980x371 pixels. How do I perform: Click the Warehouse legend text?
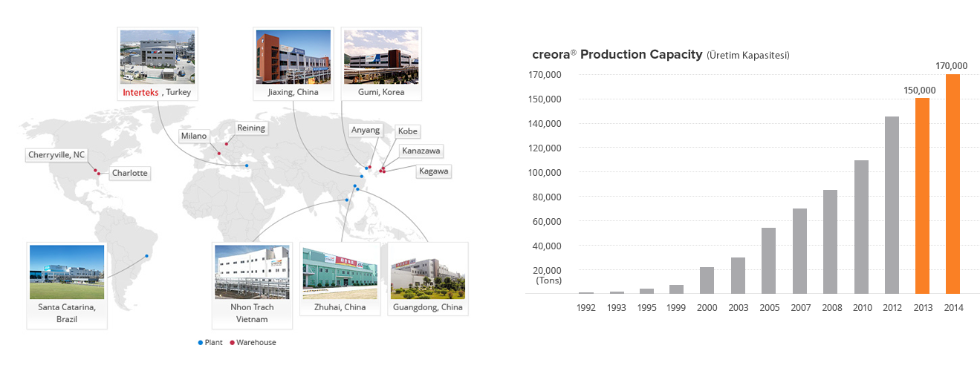[x=256, y=342]
